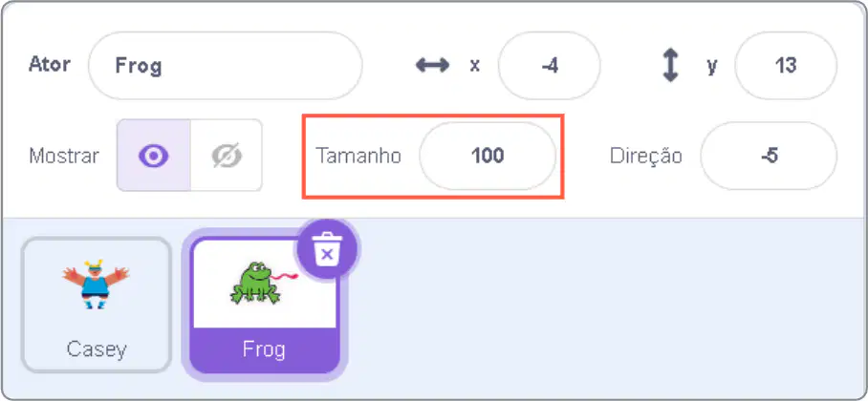This screenshot has width=868, height=401.
Task: Hide the sprite using the crossed-eye button
Action: click(x=227, y=156)
